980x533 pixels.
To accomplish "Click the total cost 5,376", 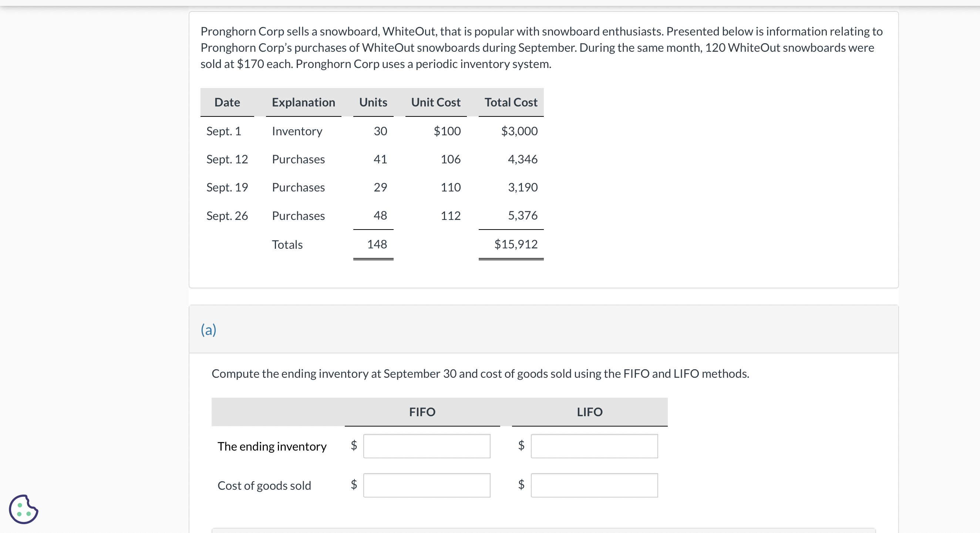I will 523,215.
